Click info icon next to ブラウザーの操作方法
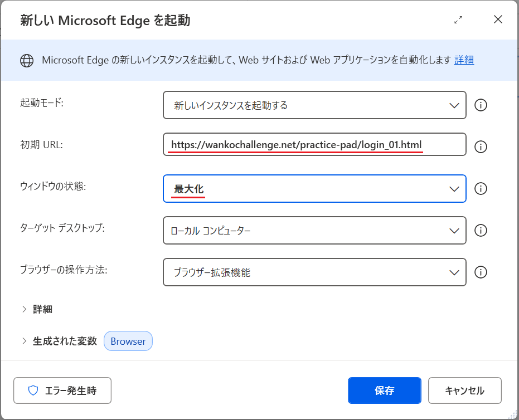This screenshot has width=519, height=420. pyautogui.click(x=481, y=272)
